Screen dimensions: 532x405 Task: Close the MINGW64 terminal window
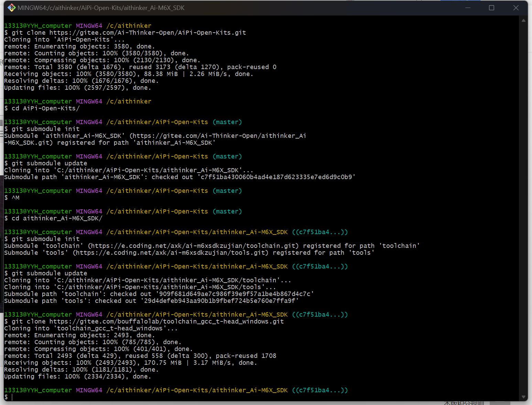pos(515,8)
